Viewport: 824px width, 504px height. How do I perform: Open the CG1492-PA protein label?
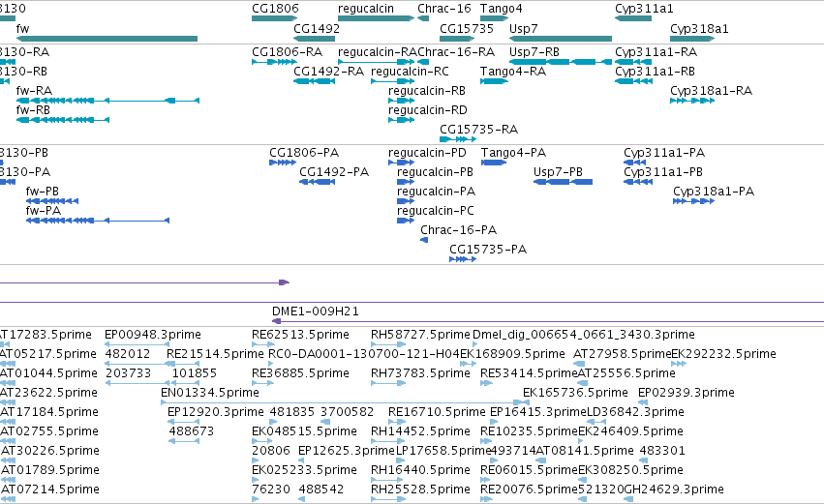click(334, 172)
